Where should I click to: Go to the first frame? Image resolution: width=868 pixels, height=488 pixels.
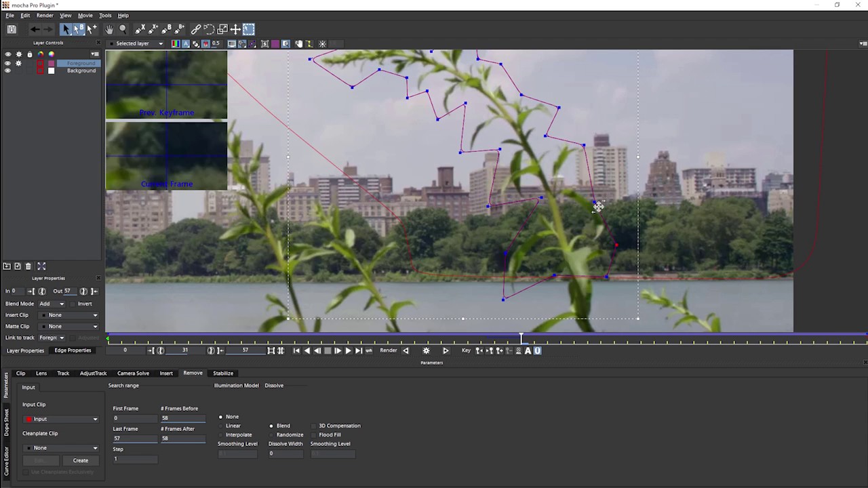[x=296, y=350]
